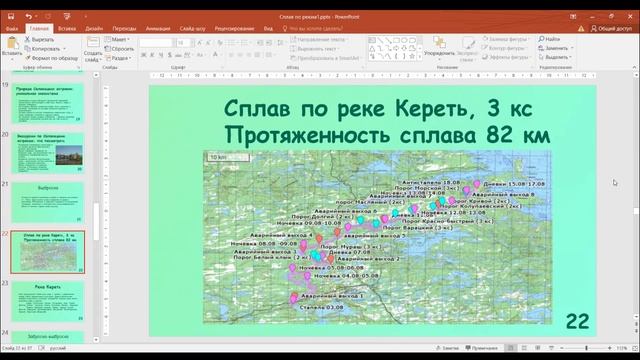Toggle strikethrough formatting
The width and height of the screenshot is (640, 360).
tap(178, 55)
